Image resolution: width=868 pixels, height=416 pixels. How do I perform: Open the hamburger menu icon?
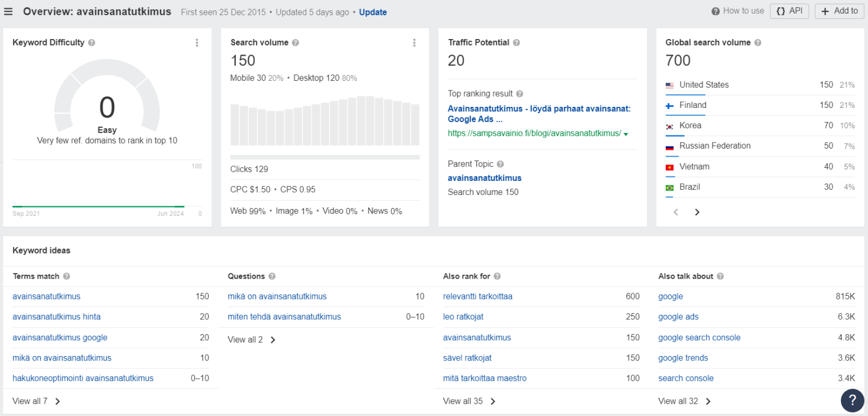8,11
